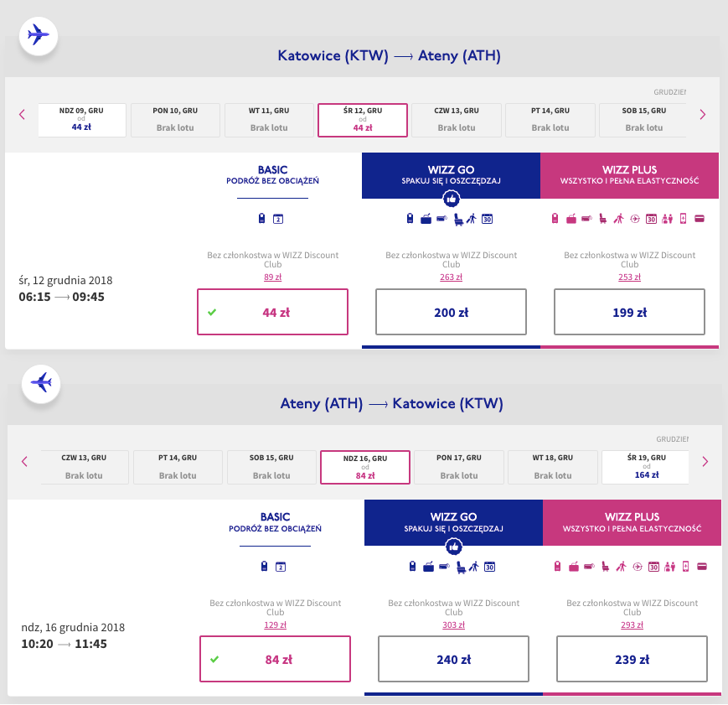Click the return WIZZ GO bundle header
Screen dimensions: 728x705
pyautogui.click(x=453, y=522)
